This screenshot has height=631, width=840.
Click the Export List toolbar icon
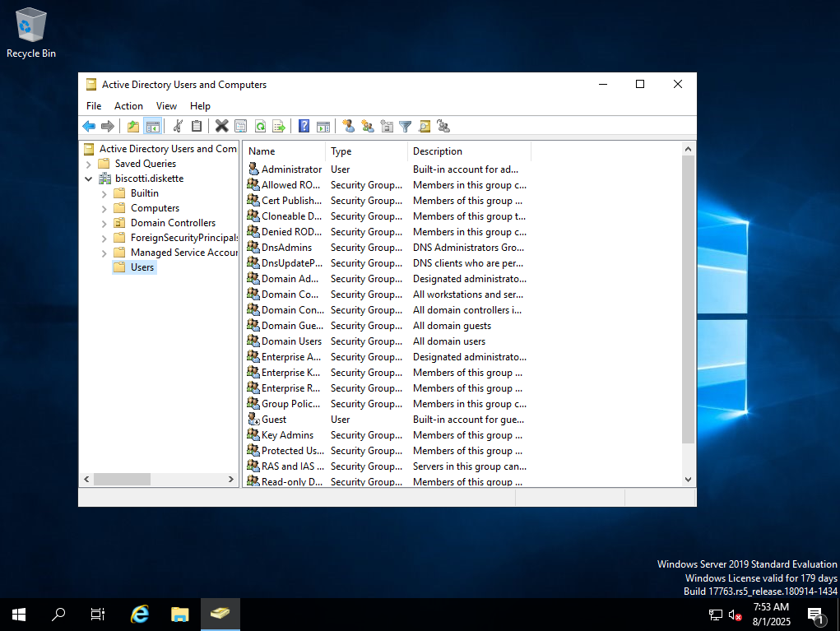[x=279, y=126]
